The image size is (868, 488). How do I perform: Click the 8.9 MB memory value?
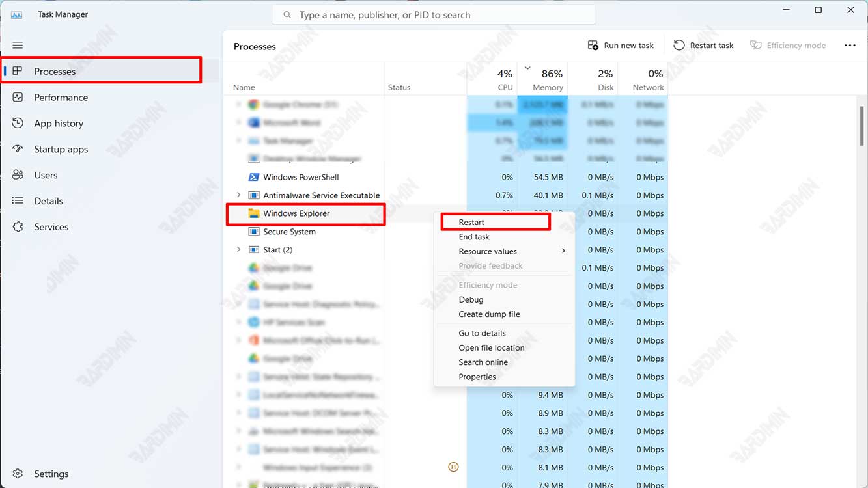551,413
